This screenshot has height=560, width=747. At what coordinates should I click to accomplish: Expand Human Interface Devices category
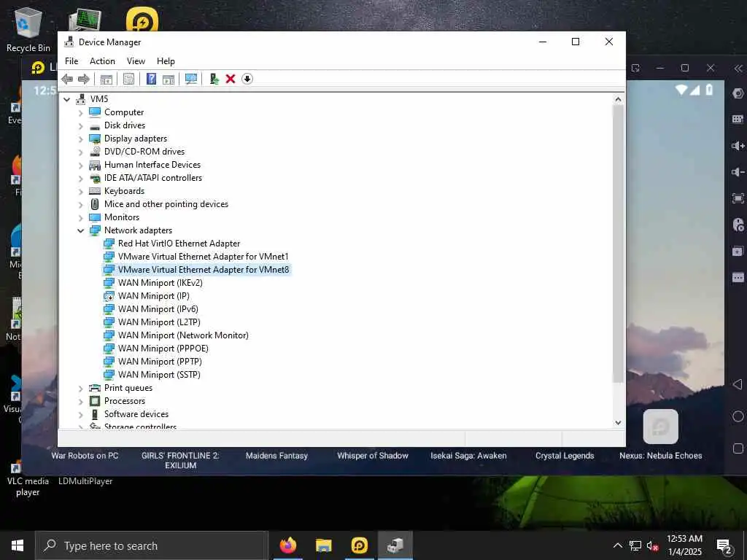coord(80,166)
